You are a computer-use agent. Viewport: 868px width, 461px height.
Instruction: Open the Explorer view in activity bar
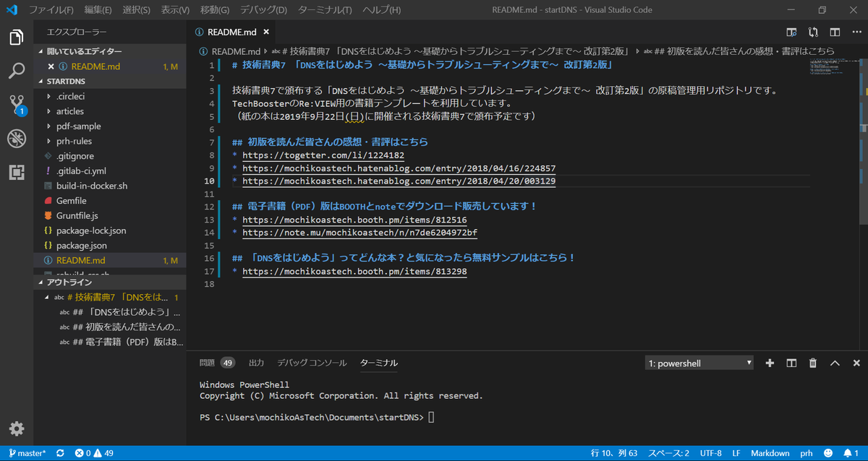[x=17, y=38]
